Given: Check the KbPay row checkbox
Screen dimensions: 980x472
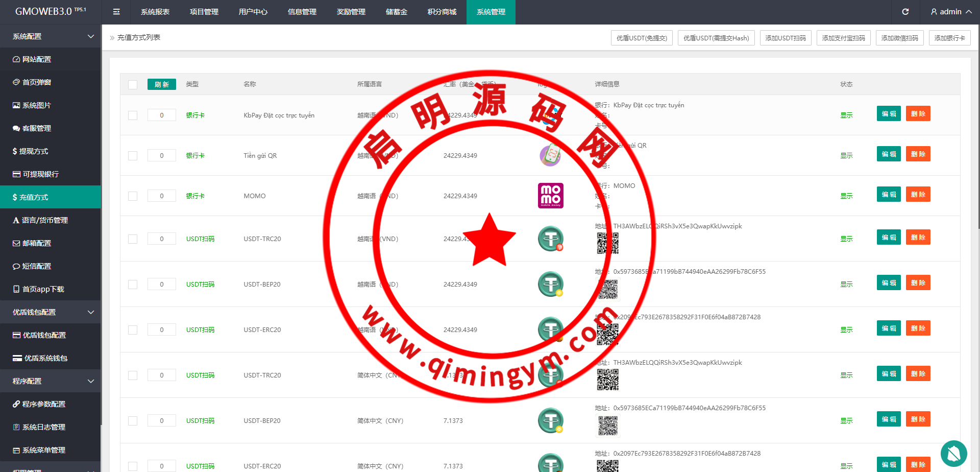Looking at the screenshot, I should (133, 115).
